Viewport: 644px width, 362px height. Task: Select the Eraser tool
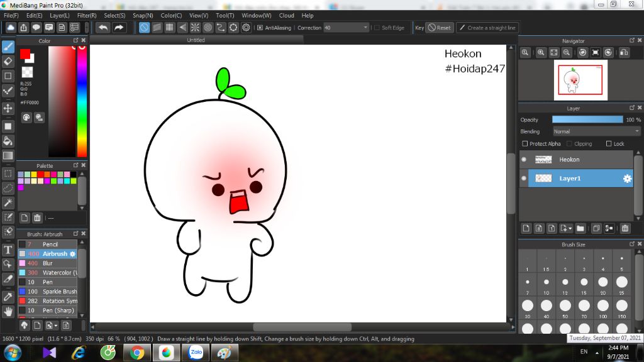(8, 61)
